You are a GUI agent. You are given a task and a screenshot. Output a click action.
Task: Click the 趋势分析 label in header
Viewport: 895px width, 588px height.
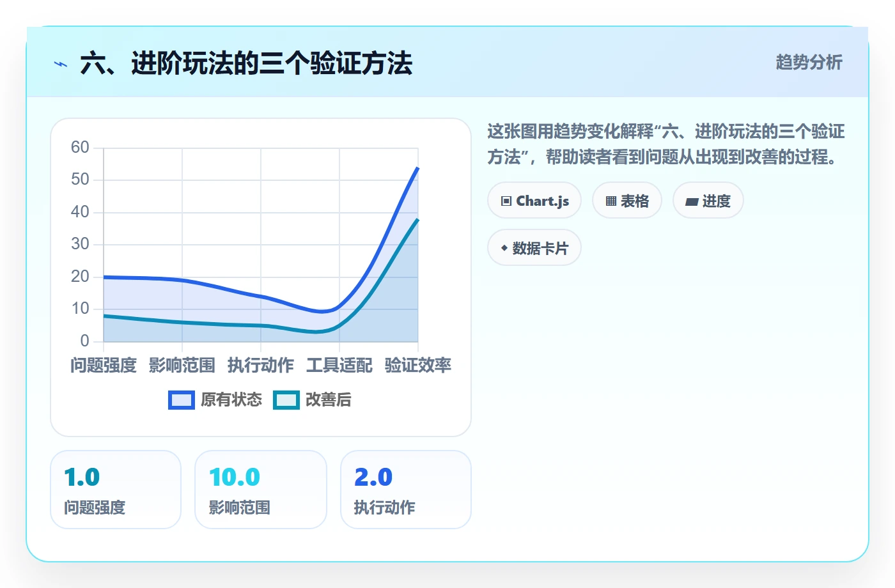click(809, 62)
